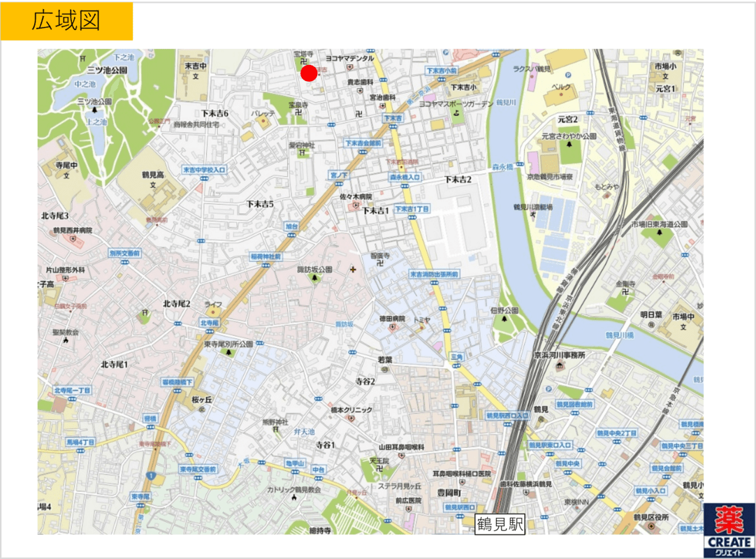Click the 三角 intersection sign
Image resolution: width=756 pixels, height=559 pixels.
[457, 356]
